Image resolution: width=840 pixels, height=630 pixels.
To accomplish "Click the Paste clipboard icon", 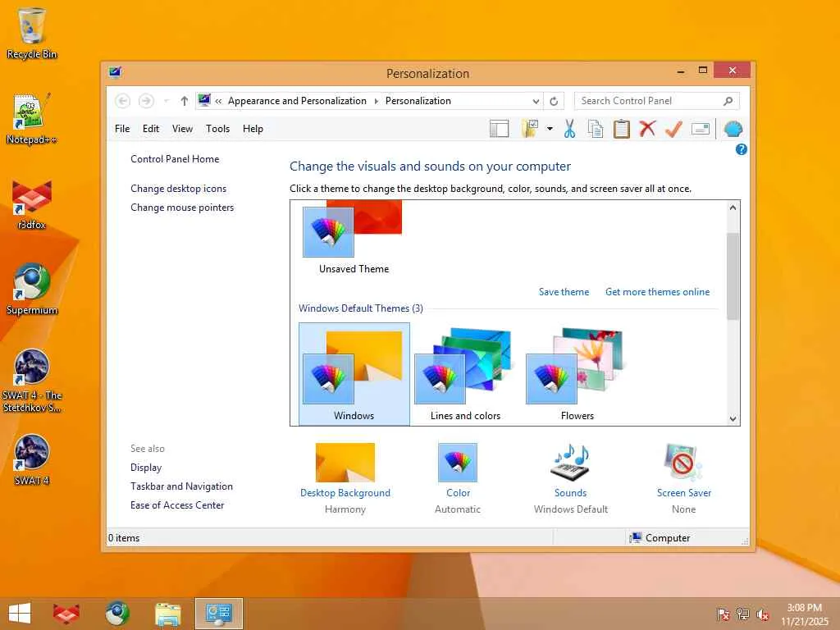I will pos(622,129).
